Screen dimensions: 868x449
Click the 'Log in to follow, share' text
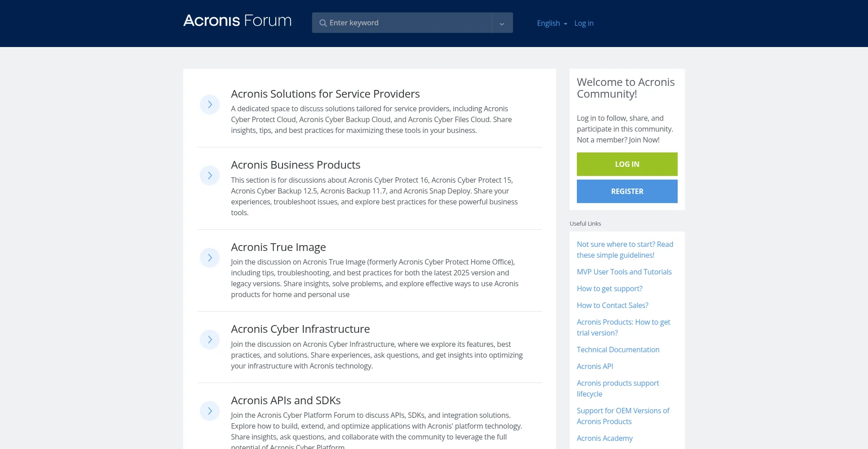625,129
